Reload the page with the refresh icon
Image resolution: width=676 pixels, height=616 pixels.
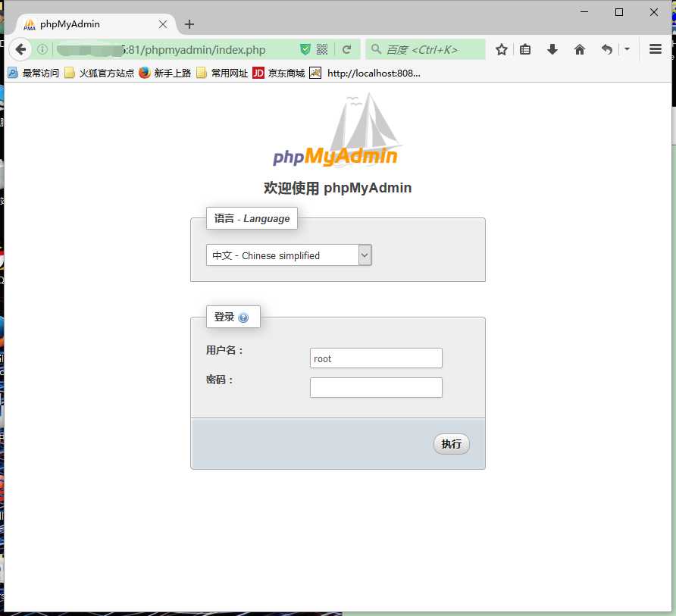[346, 49]
